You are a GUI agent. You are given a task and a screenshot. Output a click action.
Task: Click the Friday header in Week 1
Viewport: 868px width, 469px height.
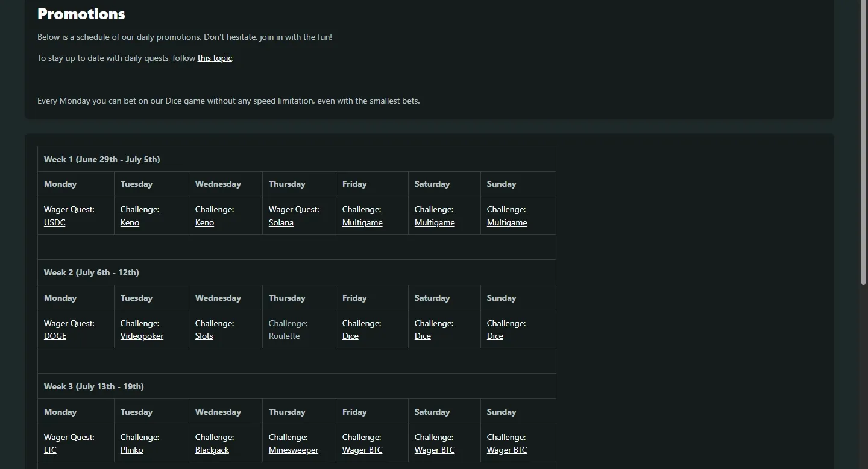354,184
